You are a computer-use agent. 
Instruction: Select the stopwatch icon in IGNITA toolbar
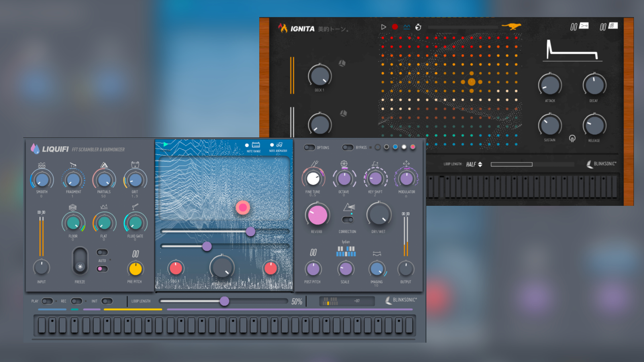[418, 27]
